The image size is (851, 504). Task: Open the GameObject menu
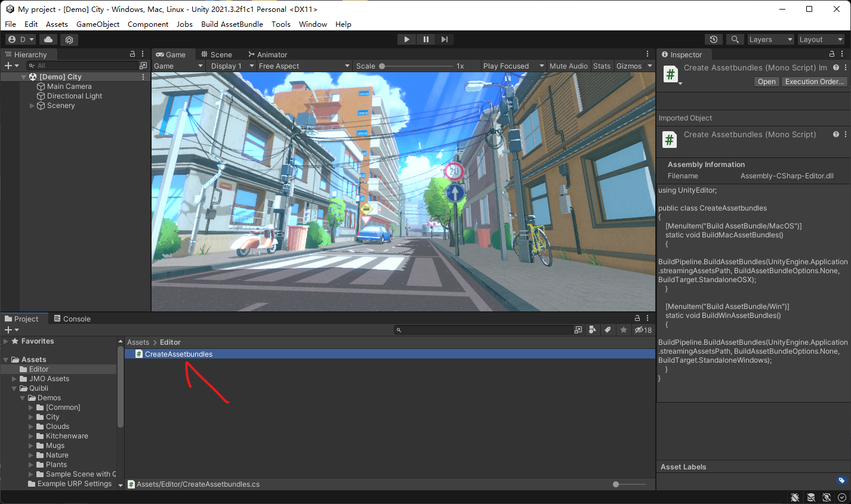coord(98,24)
